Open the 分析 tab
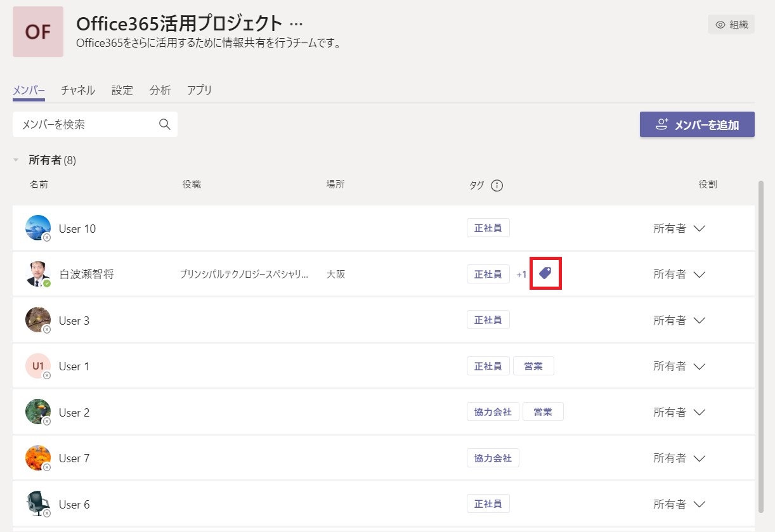The width and height of the screenshot is (775, 532). pos(160,90)
